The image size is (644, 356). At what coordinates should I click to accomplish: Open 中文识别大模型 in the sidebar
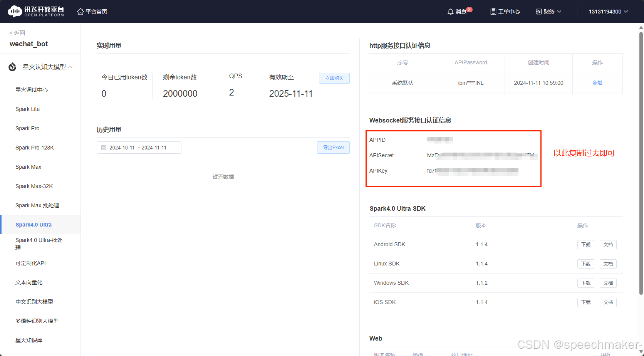[34, 302]
